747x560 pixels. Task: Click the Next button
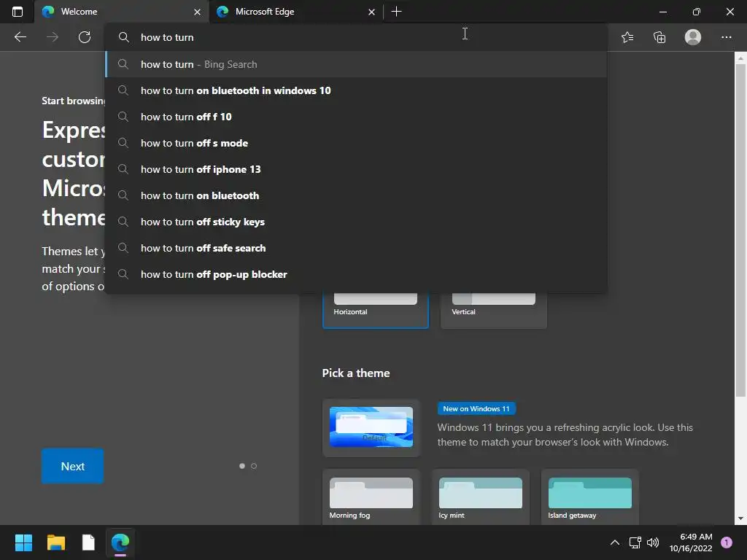point(72,466)
